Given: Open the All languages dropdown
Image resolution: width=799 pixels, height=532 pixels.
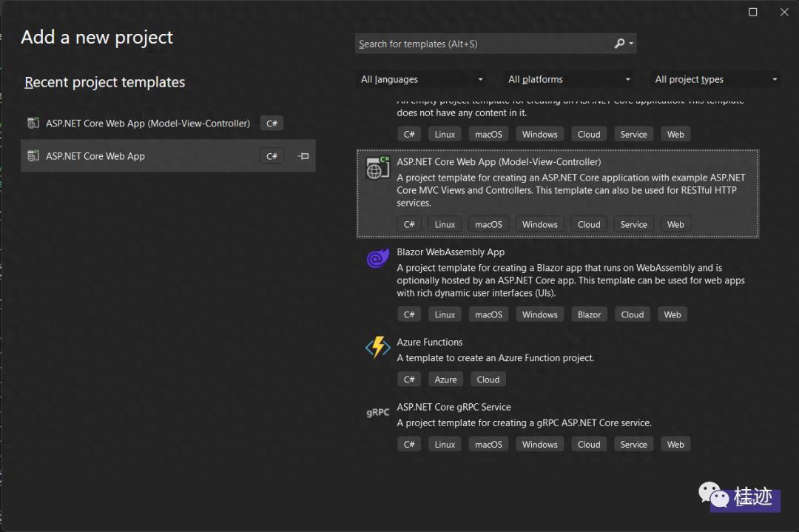Looking at the screenshot, I should click(x=421, y=79).
